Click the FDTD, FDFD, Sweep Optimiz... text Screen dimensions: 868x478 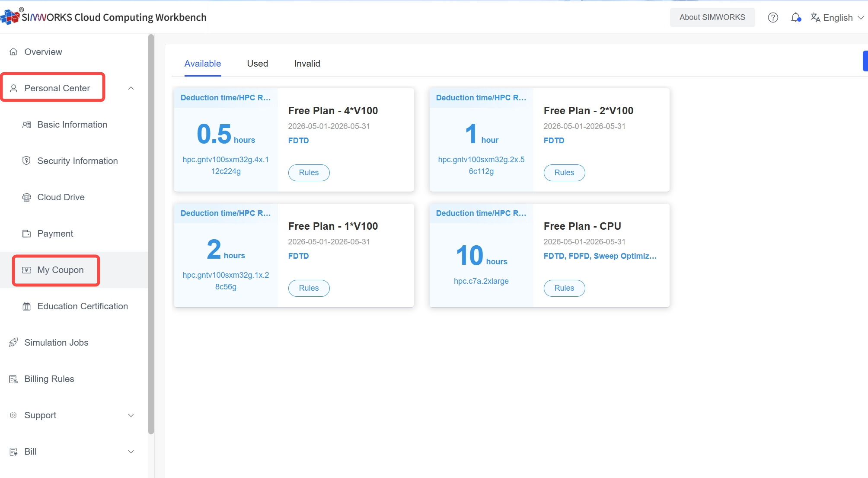[x=600, y=256]
